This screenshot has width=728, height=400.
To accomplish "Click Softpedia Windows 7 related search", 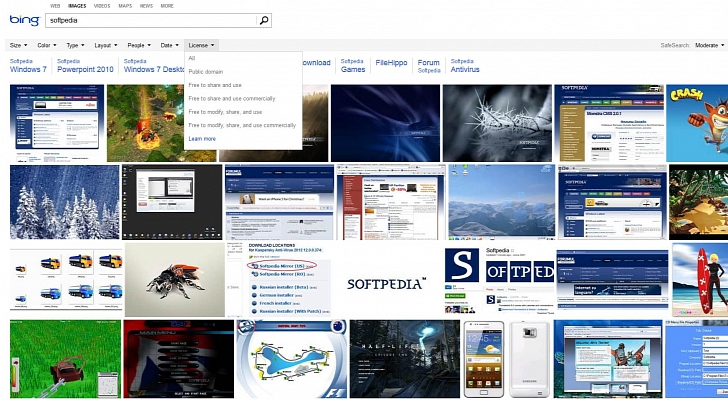I will coord(28,66).
